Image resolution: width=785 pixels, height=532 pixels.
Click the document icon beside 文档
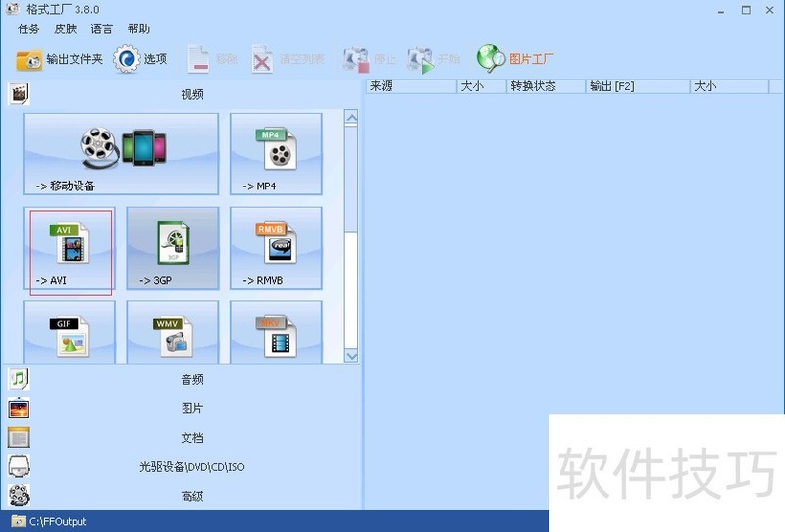click(19, 438)
